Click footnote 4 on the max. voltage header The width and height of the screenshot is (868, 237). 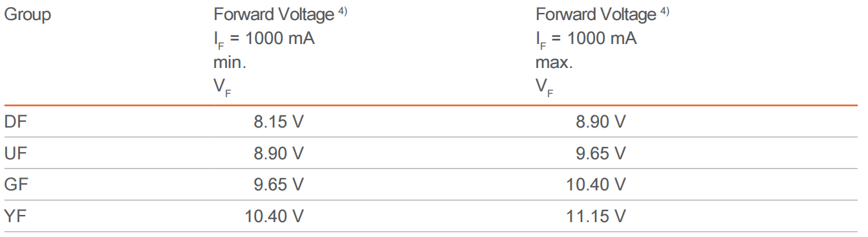[x=664, y=10]
